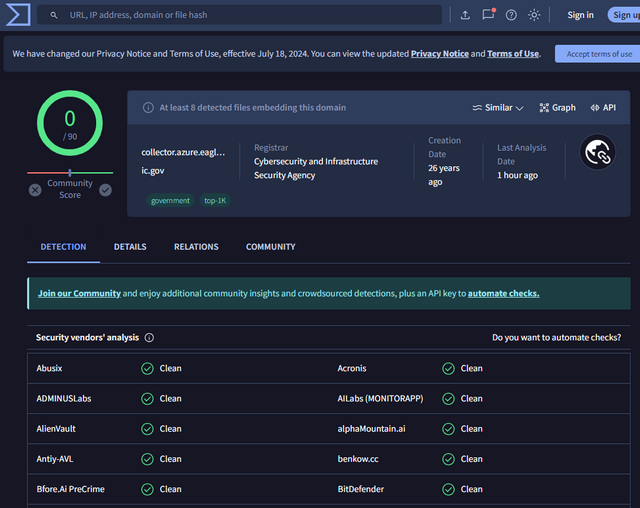Select the alphaMountain.ai vendor name
The width and height of the screenshot is (640, 508).
(x=371, y=429)
